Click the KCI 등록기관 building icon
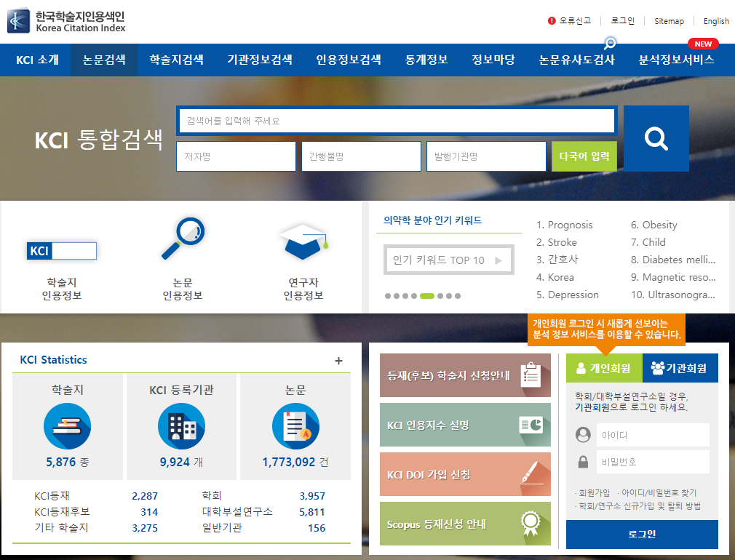Viewport: 735px width, 560px height. (181, 426)
